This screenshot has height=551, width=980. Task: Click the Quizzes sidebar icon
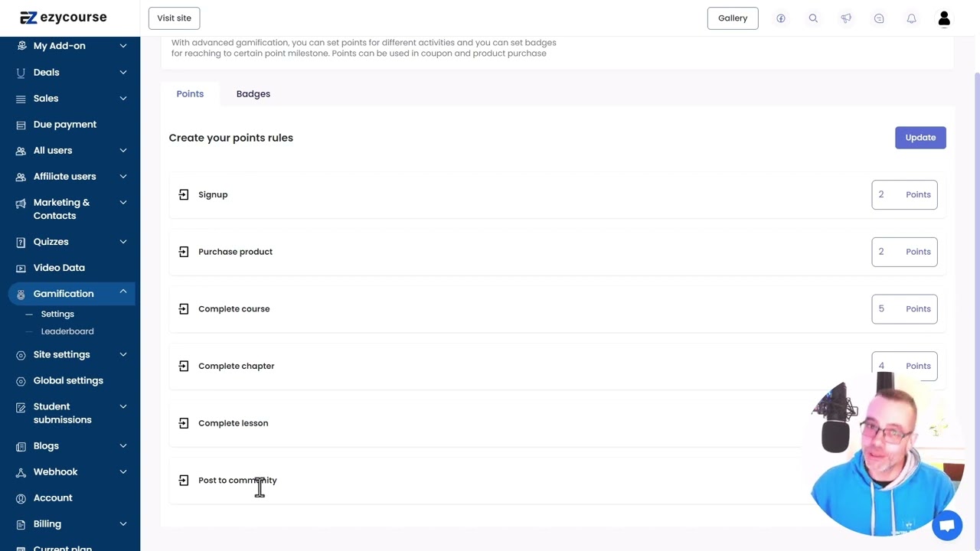click(21, 242)
